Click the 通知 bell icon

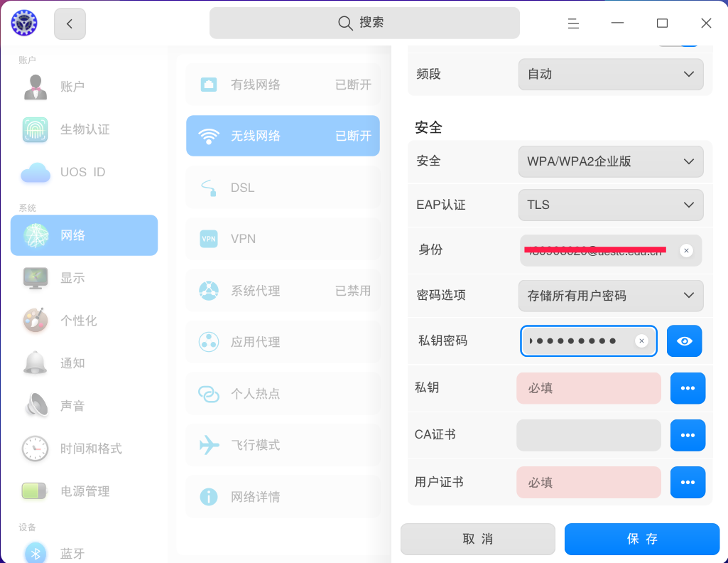click(36, 363)
